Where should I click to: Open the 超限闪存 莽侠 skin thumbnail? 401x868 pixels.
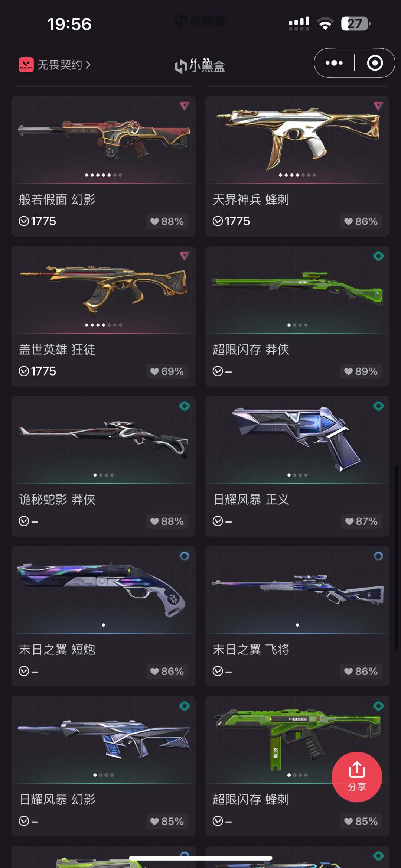[x=297, y=290]
